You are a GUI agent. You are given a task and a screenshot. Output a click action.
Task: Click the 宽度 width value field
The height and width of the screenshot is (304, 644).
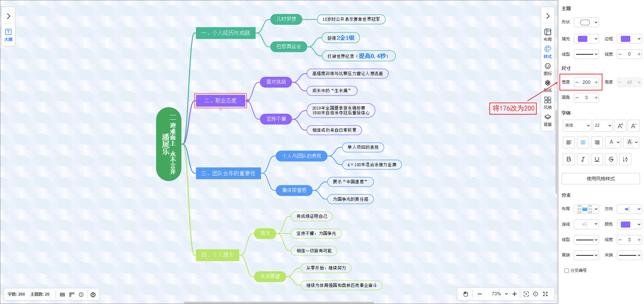tap(586, 82)
